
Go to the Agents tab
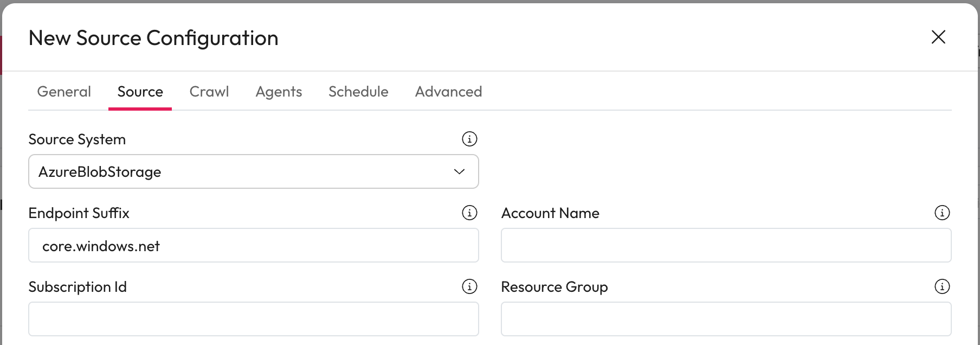click(279, 92)
